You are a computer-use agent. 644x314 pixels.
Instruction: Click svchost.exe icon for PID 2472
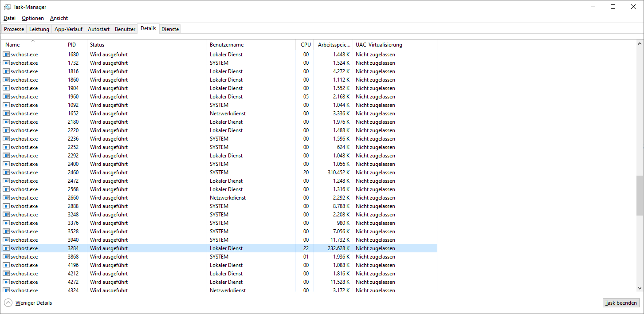click(x=6, y=181)
